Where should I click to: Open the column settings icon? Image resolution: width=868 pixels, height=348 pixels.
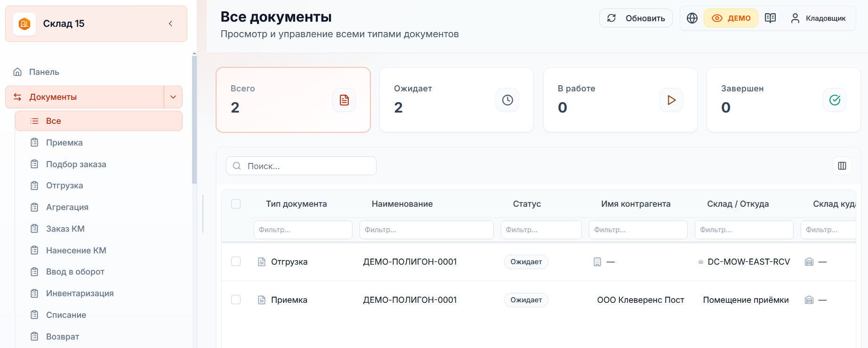coord(842,166)
